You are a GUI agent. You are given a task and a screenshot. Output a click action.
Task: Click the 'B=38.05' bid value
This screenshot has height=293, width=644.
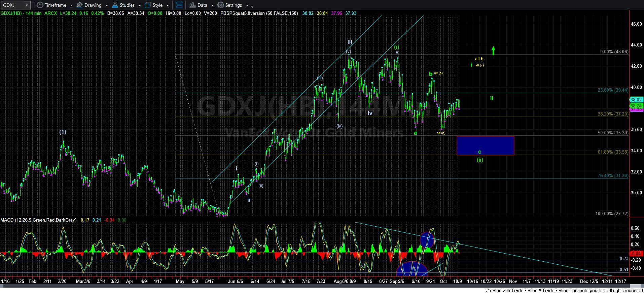tap(115, 13)
